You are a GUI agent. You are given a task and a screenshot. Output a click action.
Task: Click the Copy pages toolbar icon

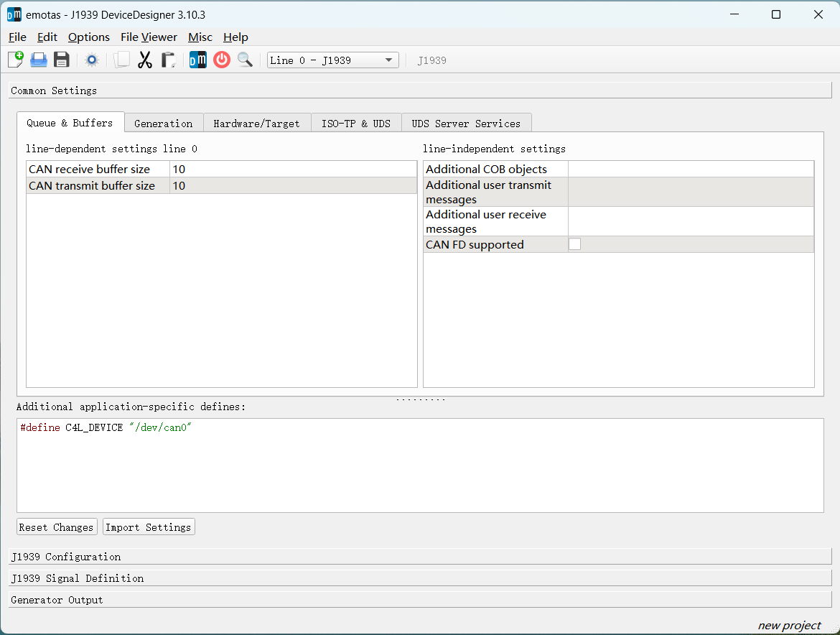[121, 60]
